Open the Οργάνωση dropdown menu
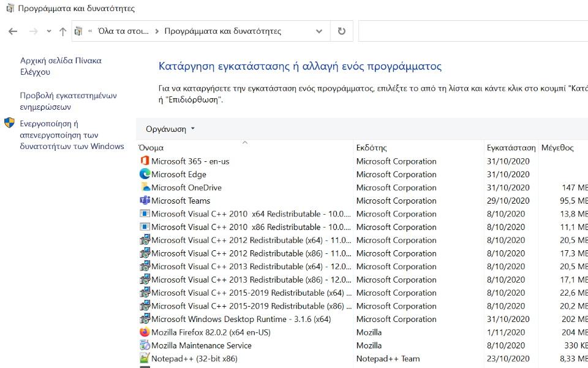The image size is (588, 368). 170,129
